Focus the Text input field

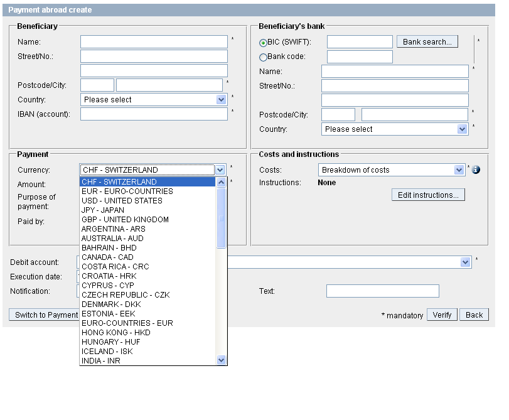coord(383,291)
